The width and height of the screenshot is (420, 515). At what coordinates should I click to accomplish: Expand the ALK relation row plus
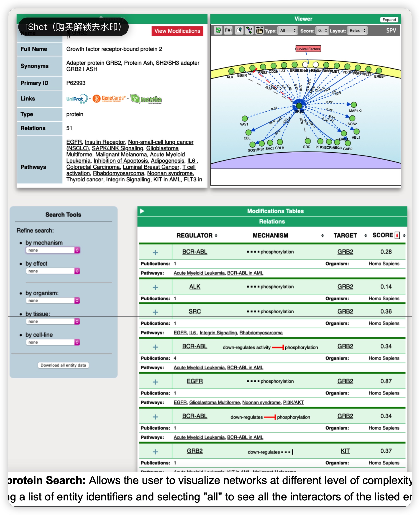pyautogui.click(x=155, y=287)
